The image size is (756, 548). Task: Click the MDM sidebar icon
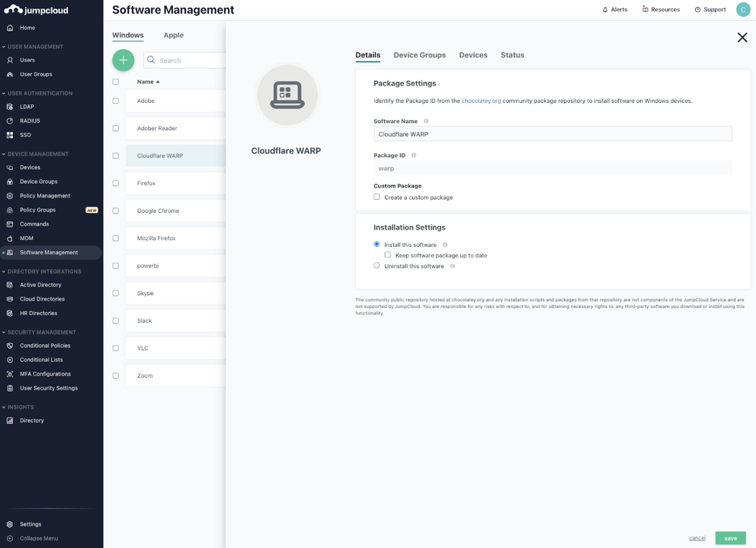[10, 238]
